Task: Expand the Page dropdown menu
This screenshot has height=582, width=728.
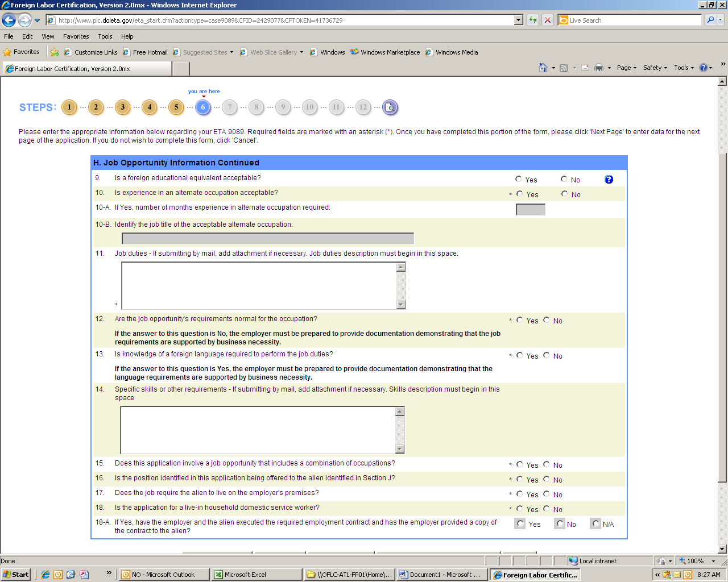Action: tap(626, 68)
